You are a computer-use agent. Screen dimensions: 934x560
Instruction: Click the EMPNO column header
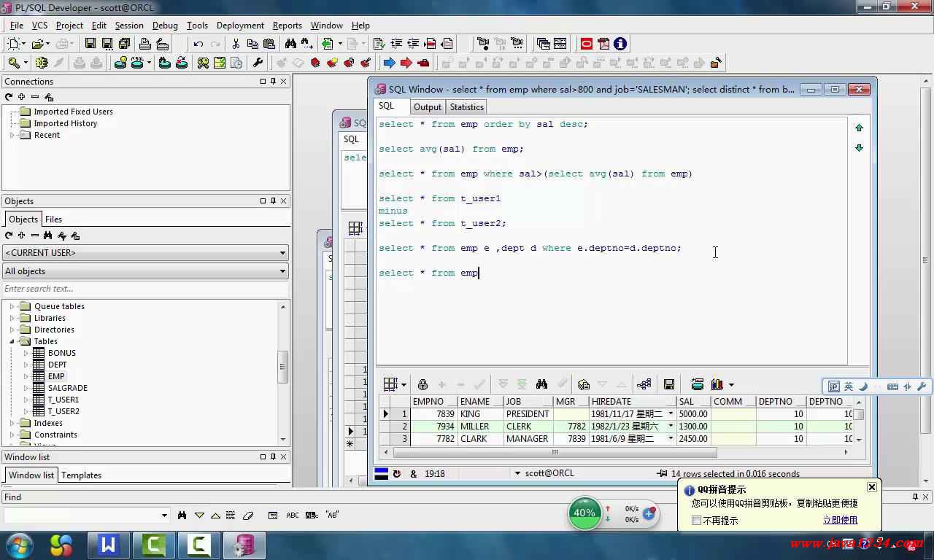pos(434,402)
